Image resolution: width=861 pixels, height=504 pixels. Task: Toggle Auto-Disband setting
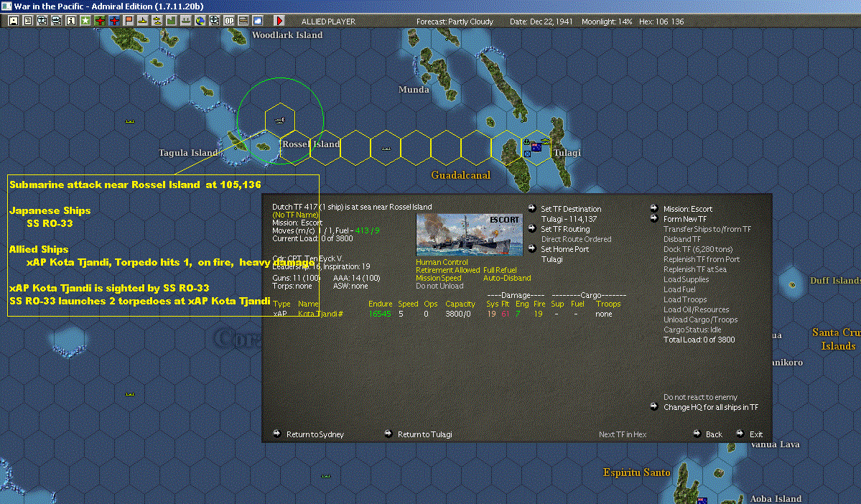coord(507,279)
